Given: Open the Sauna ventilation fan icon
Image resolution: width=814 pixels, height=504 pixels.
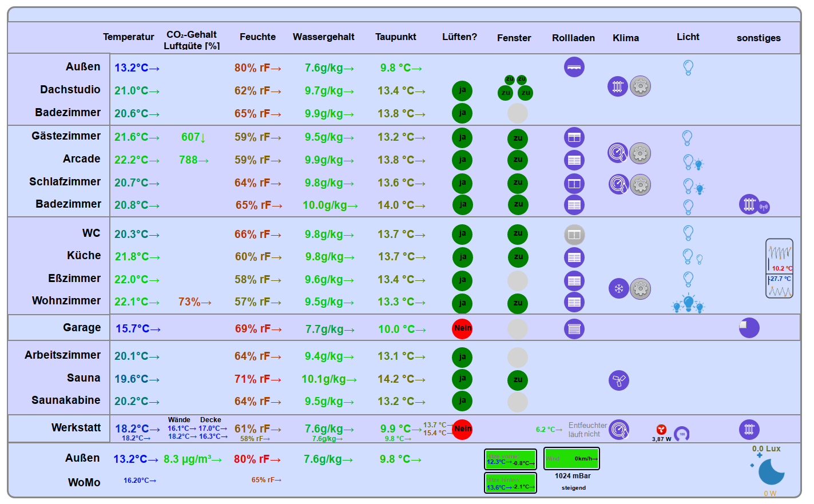Looking at the screenshot, I should (619, 380).
